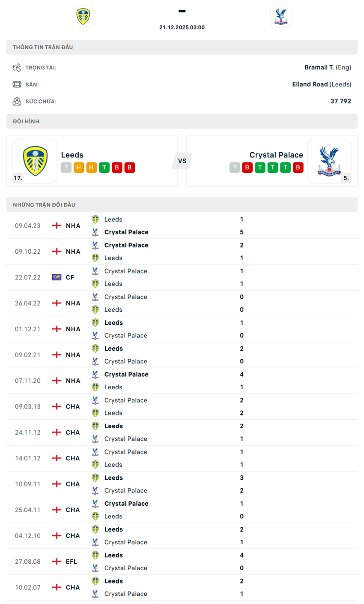Click the Leeds United crest at the top

click(83, 16)
